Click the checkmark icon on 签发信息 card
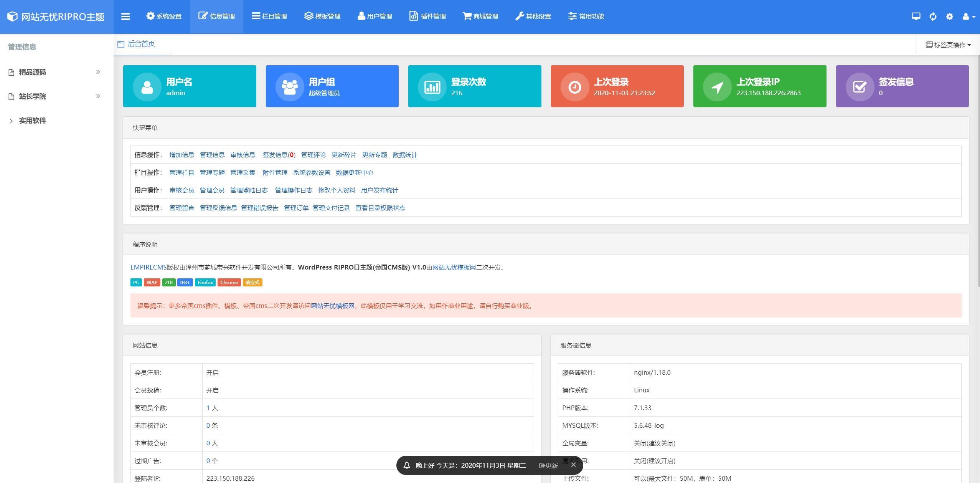Viewport: 980px width, 483px height. 860,87
